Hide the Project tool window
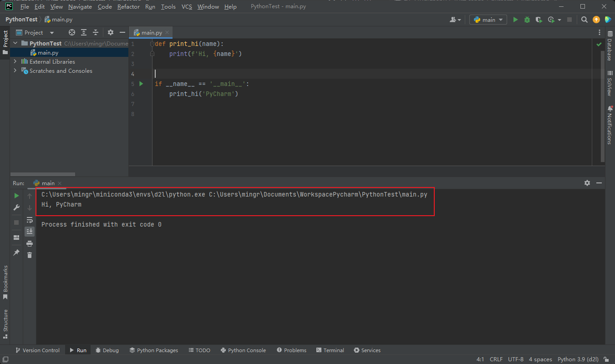The image size is (615, 364). [x=122, y=32]
